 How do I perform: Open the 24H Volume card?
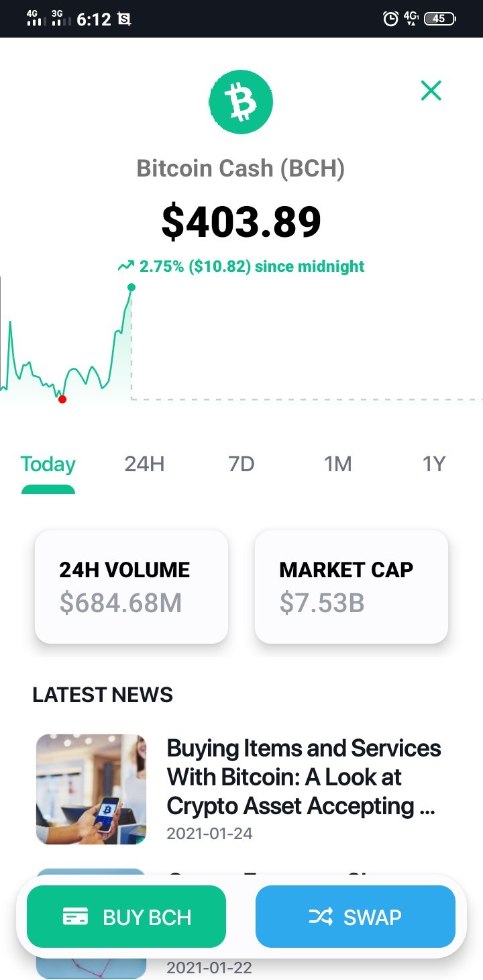point(131,587)
